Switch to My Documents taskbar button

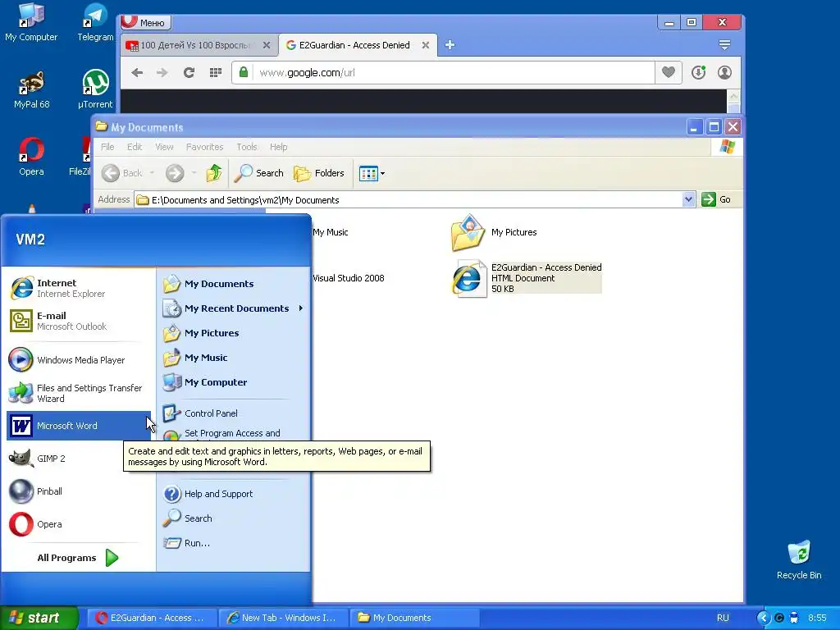point(414,618)
